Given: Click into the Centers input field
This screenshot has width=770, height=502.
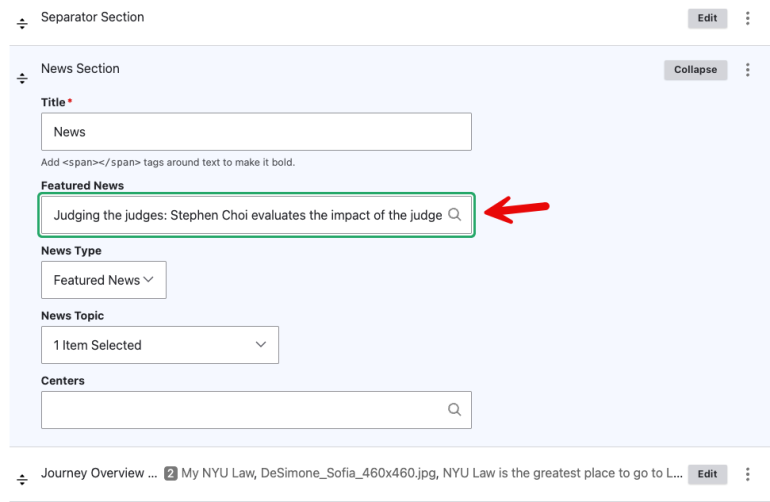Looking at the screenshot, I should (x=240, y=409).
